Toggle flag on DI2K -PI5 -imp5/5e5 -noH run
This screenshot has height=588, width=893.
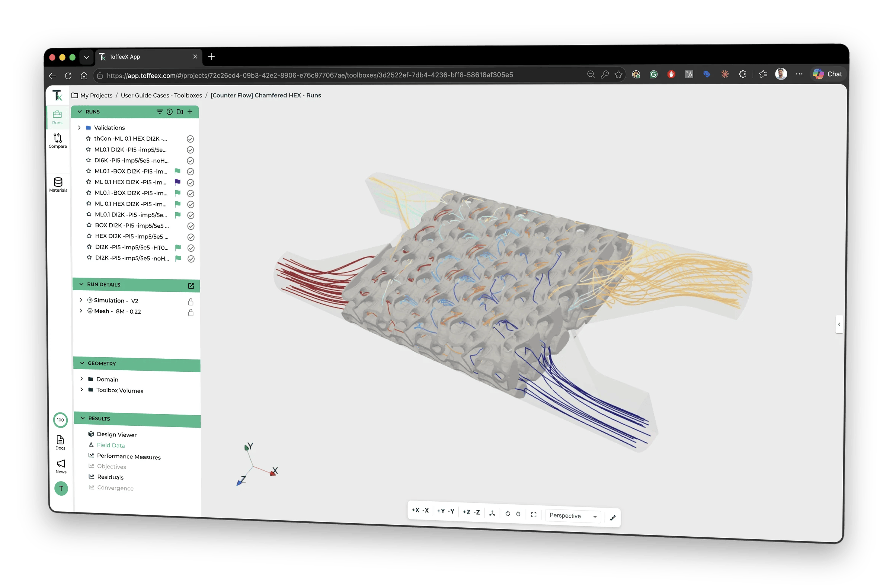tap(178, 259)
